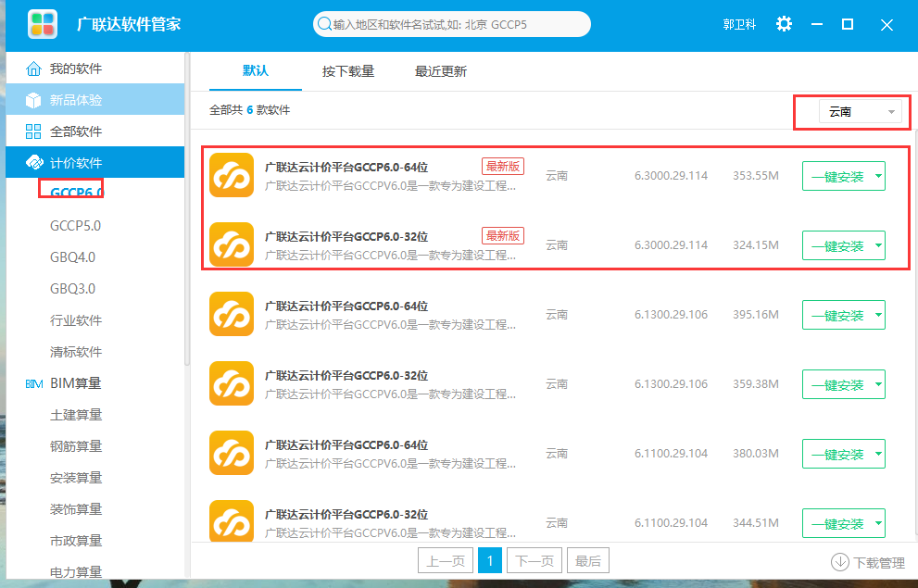Click the BIM icon beside BIM算量
This screenshot has height=588, width=918.
(x=34, y=383)
